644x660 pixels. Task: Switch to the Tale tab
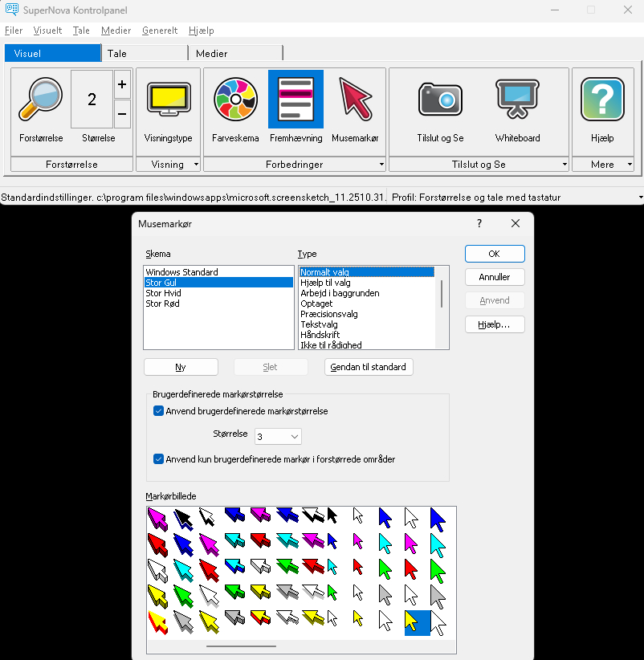(145, 54)
